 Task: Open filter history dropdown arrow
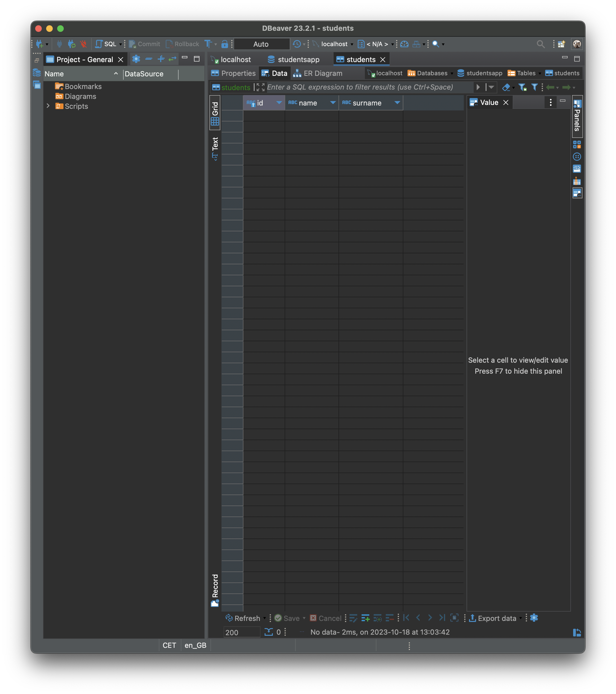pos(491,87)
